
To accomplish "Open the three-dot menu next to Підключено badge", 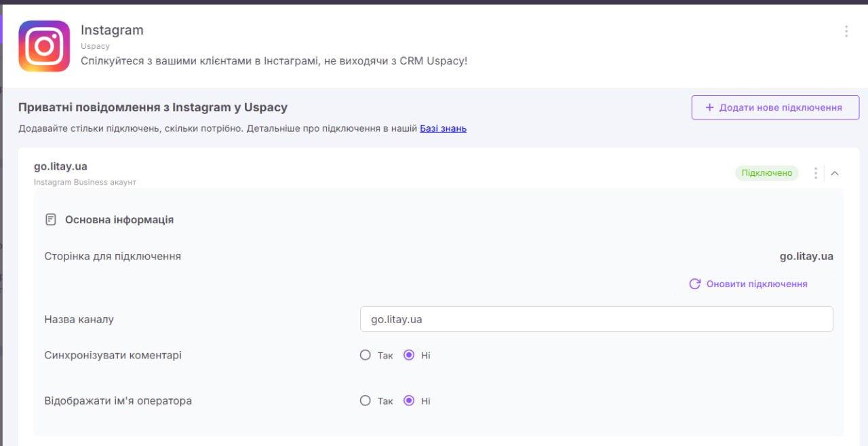I will coord(816,173).
